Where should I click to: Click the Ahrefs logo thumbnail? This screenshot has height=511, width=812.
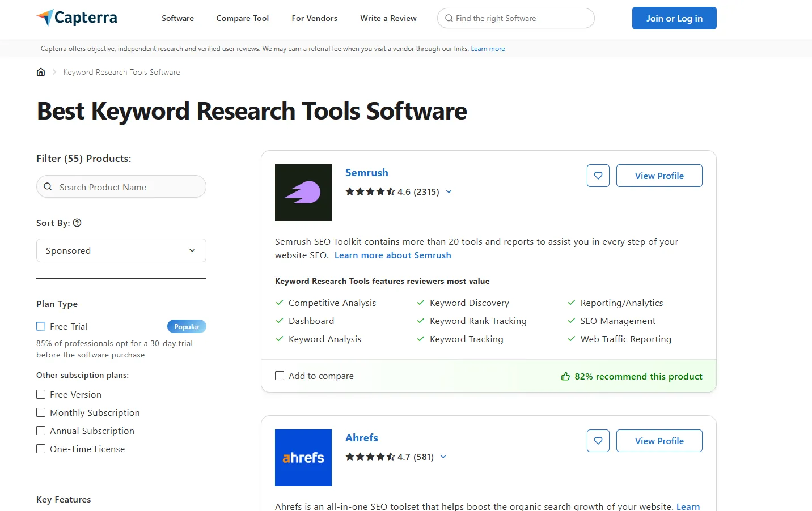pos(303,458)
